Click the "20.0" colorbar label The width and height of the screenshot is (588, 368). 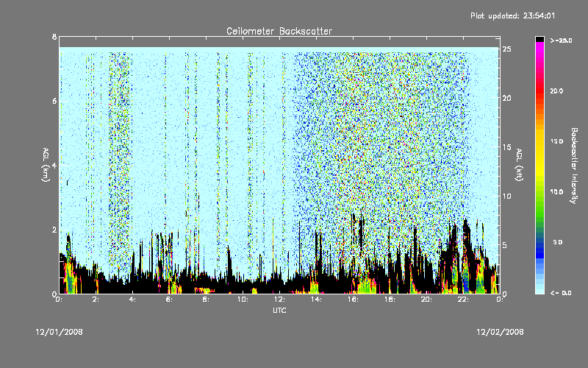point(556,91)
